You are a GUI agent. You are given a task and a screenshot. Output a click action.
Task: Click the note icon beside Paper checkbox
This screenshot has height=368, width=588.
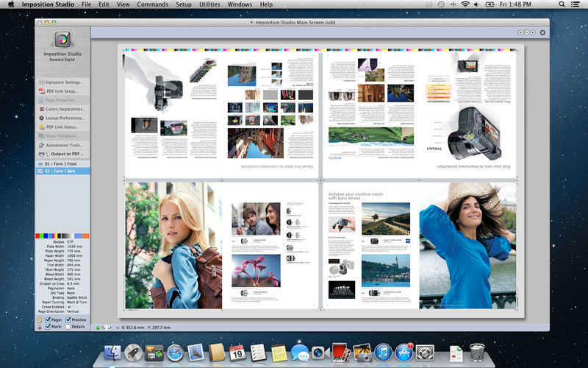click(x=40, y=320)
